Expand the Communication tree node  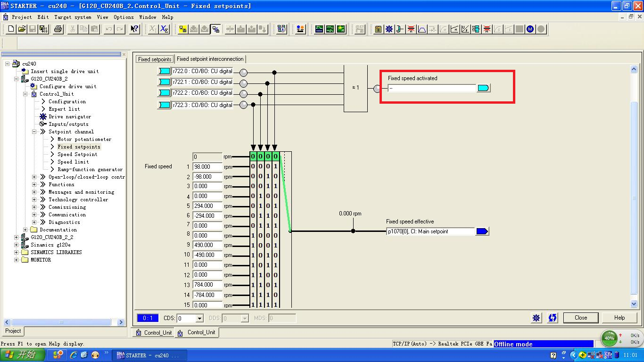coord(34,214)
